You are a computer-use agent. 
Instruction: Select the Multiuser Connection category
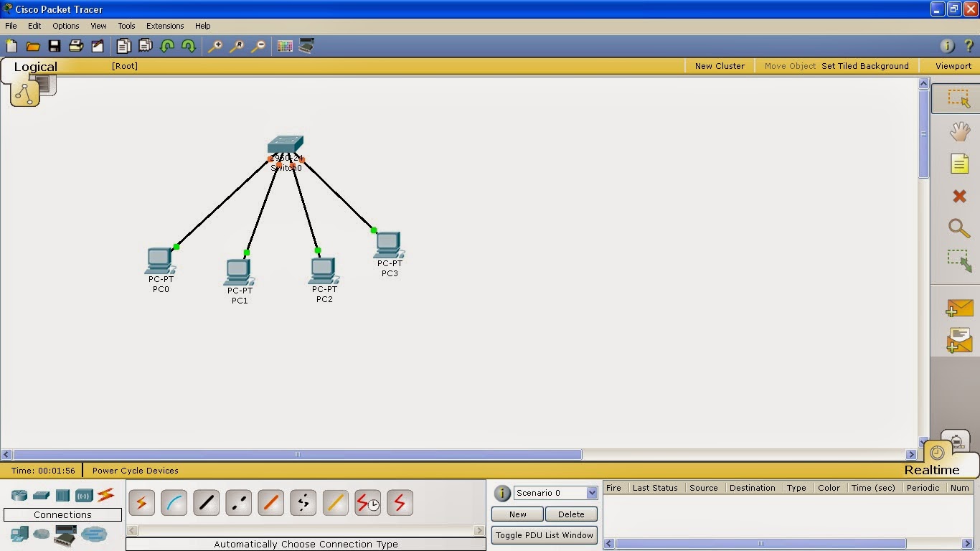point(94,534)
